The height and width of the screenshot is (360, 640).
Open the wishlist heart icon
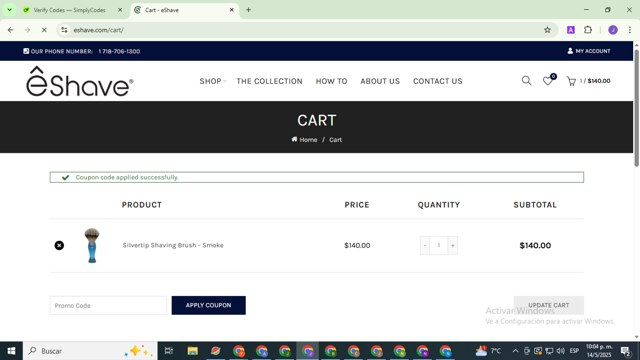coord(548,81)
